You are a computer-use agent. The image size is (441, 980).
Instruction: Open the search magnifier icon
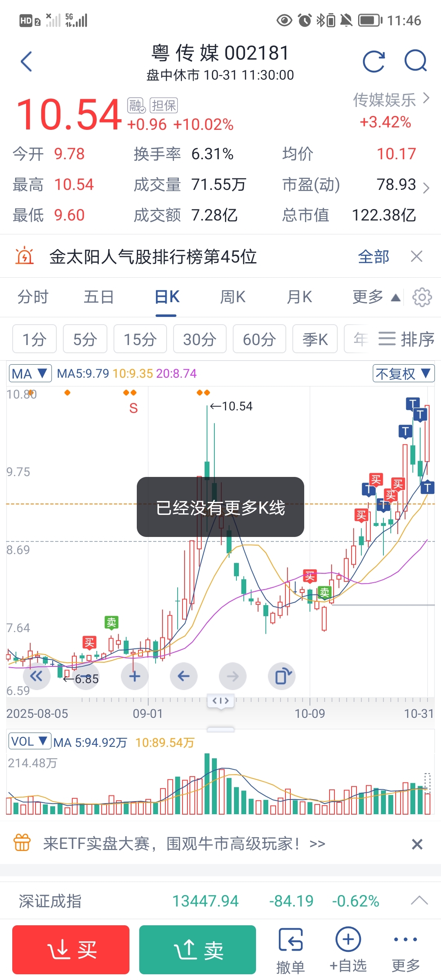[x=416, y=62]
